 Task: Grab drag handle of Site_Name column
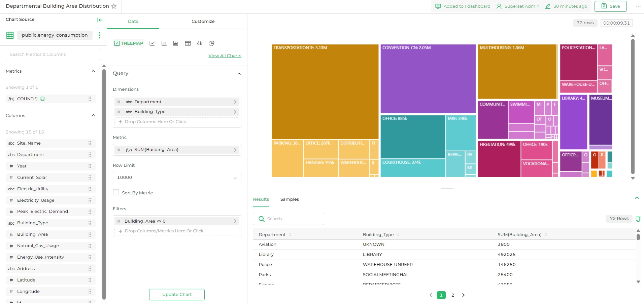pyautogui.click(x=90, y=143)
